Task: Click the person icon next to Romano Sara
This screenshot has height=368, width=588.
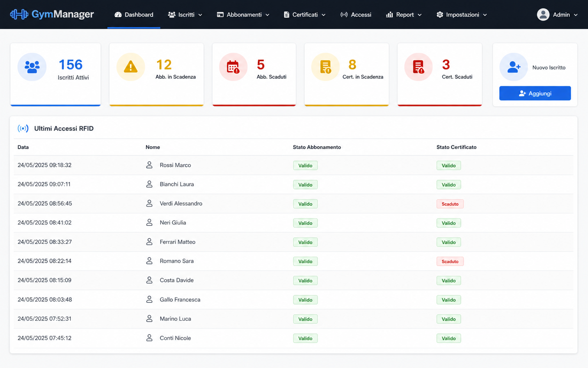Action: click(149, 261)
